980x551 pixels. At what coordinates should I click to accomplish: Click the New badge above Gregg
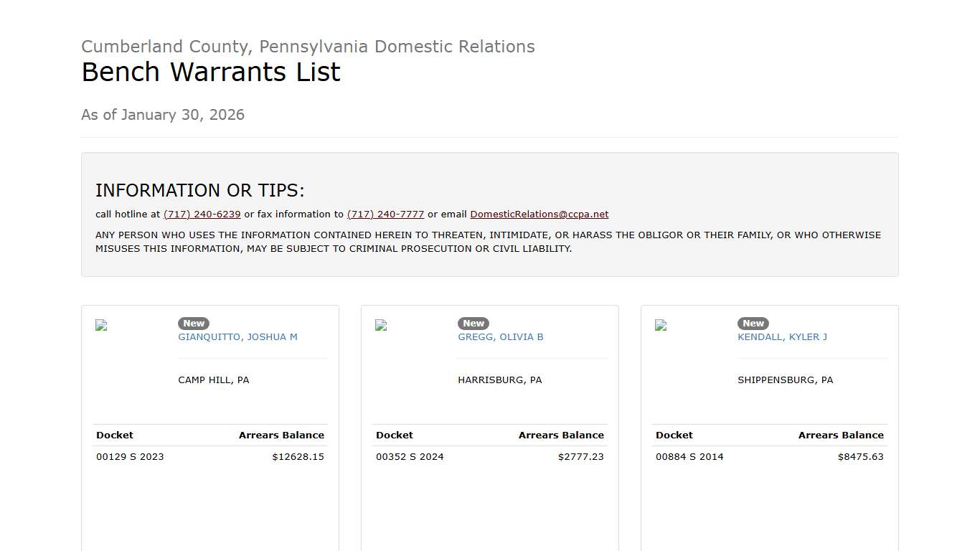click(x=473, y=324)
